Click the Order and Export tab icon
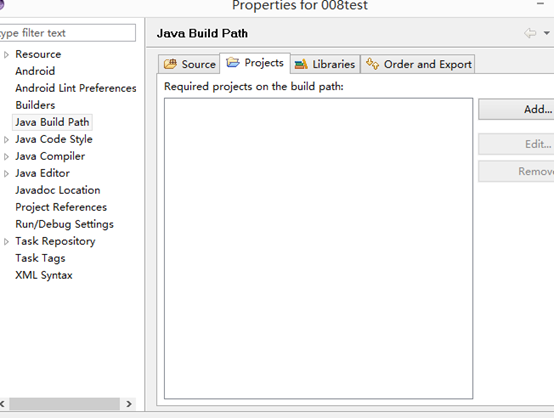This screenshot has height=418, width=554. (x=372, y=64)
